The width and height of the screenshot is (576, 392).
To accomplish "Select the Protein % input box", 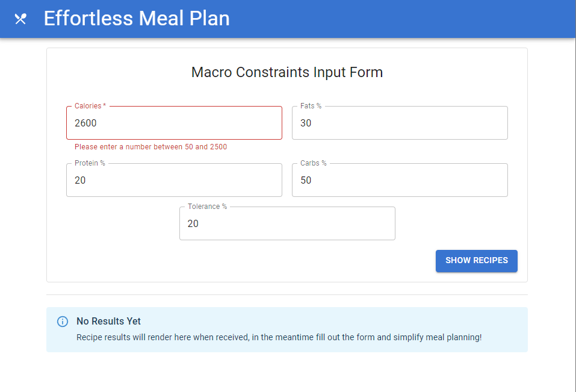I will [174, 181].
